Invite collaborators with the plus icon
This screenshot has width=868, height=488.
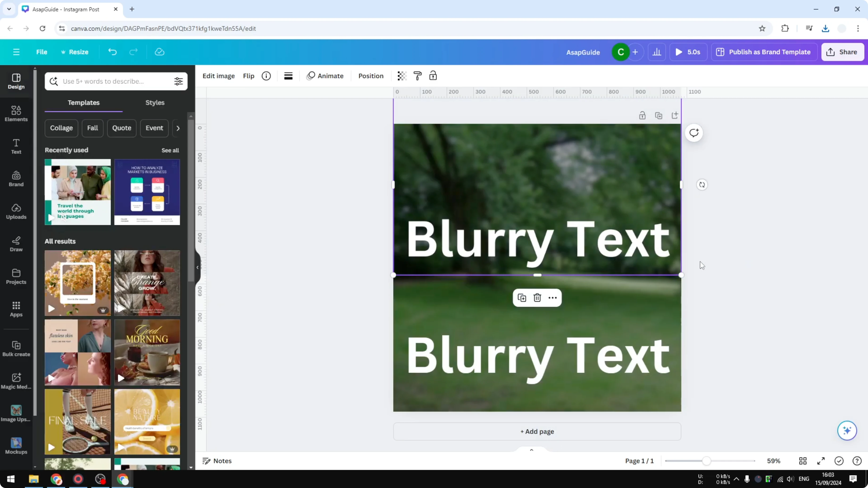point(635,52)
